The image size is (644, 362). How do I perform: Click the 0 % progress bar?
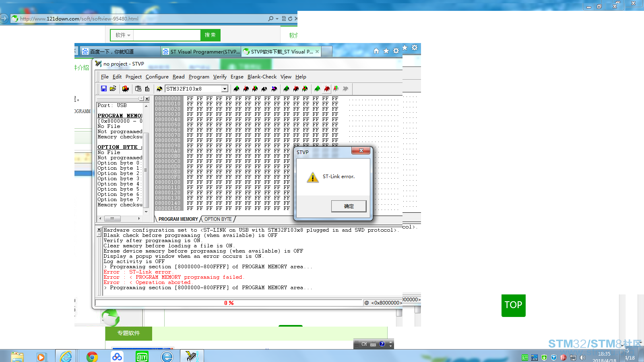click(x=229, y=303)
